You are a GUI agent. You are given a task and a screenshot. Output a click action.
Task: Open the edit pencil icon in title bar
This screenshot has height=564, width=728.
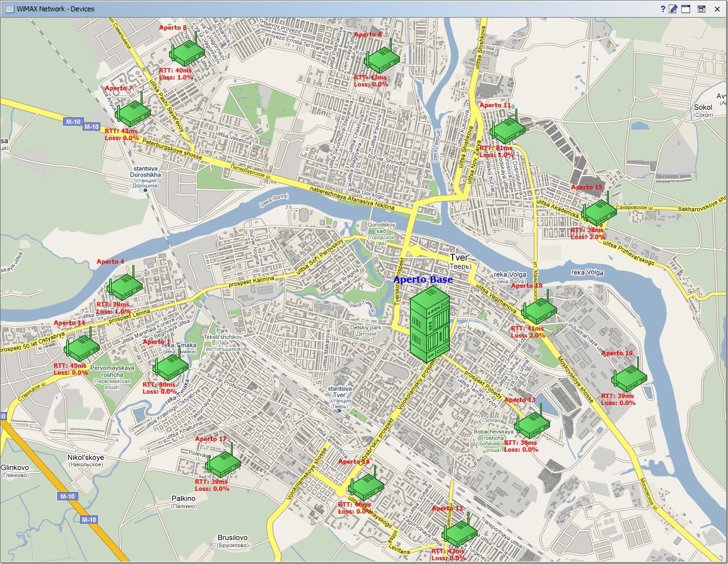(673, 9)
